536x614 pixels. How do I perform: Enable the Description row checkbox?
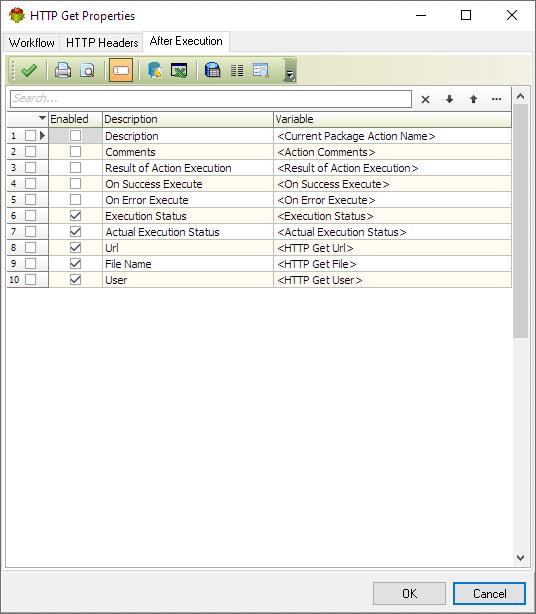[75, 136]
